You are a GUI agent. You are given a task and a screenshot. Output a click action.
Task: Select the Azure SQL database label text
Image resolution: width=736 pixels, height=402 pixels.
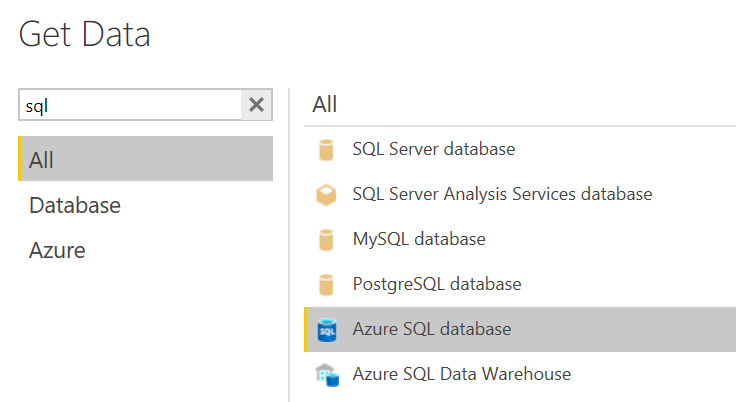coord(432,329)
